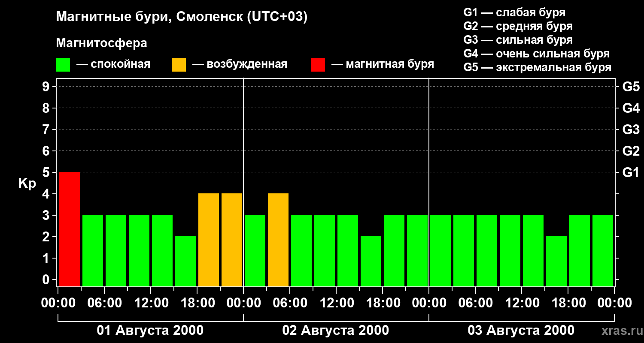Image resolution: width=644 pixels, height=343 pixels.
Task: Click the "Kp" axis label
Action: (27, 184)
